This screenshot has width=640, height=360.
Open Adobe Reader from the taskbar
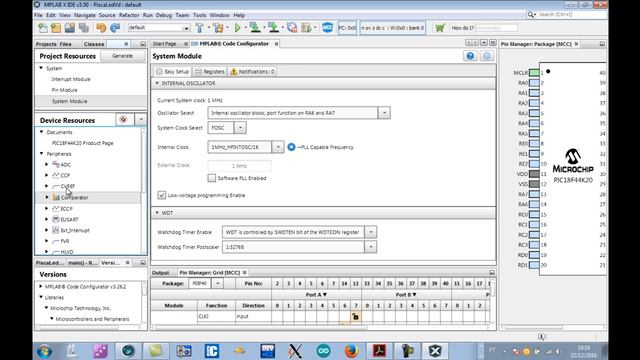(379, 351)
